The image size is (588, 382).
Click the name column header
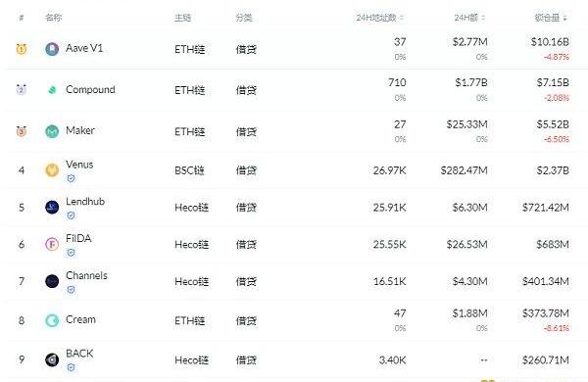[x=53, y=18]
